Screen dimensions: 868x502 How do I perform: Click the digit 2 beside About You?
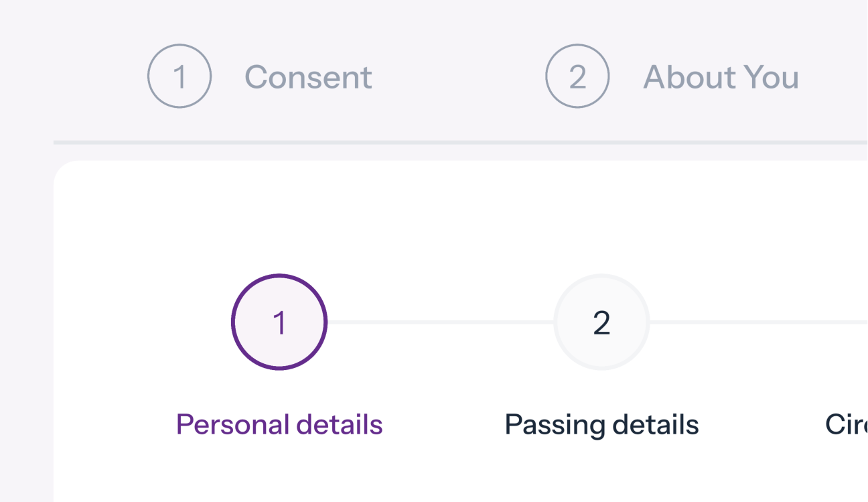coord(577,77)
